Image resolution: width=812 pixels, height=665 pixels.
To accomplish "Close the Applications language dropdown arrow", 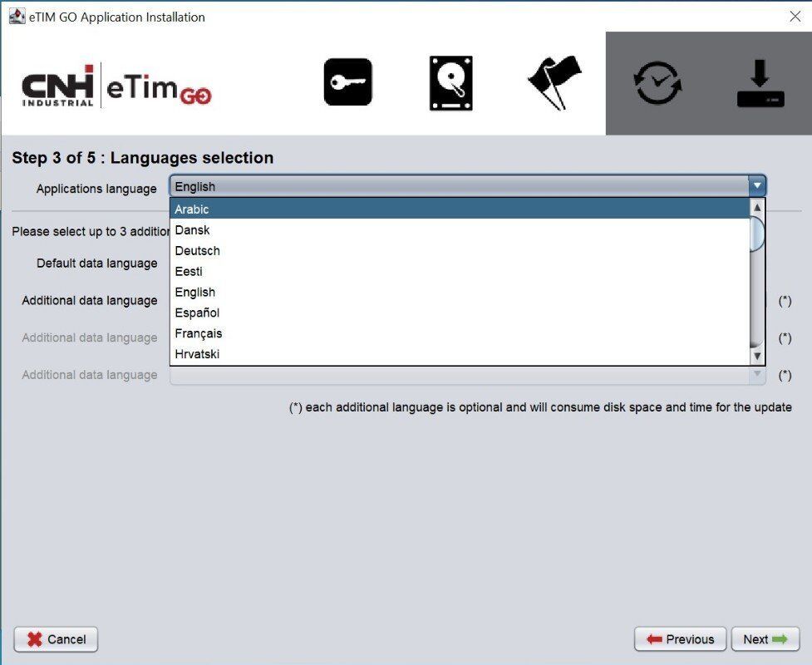I will [x=757, y=185].
